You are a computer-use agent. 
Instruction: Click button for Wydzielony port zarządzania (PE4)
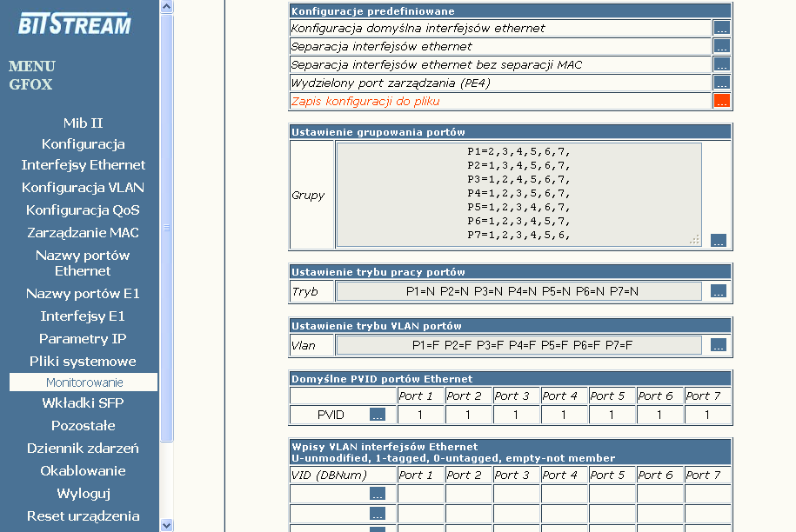click(721, 83)
